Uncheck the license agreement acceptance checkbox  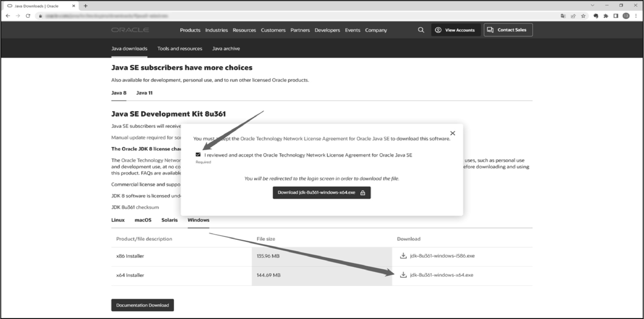(198, 155)
